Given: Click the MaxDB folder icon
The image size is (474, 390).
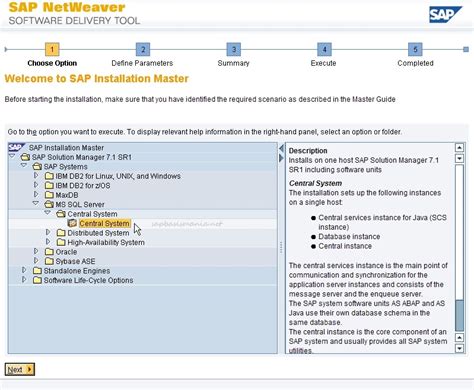Looking at the screenshot, I should pos(49,195).
